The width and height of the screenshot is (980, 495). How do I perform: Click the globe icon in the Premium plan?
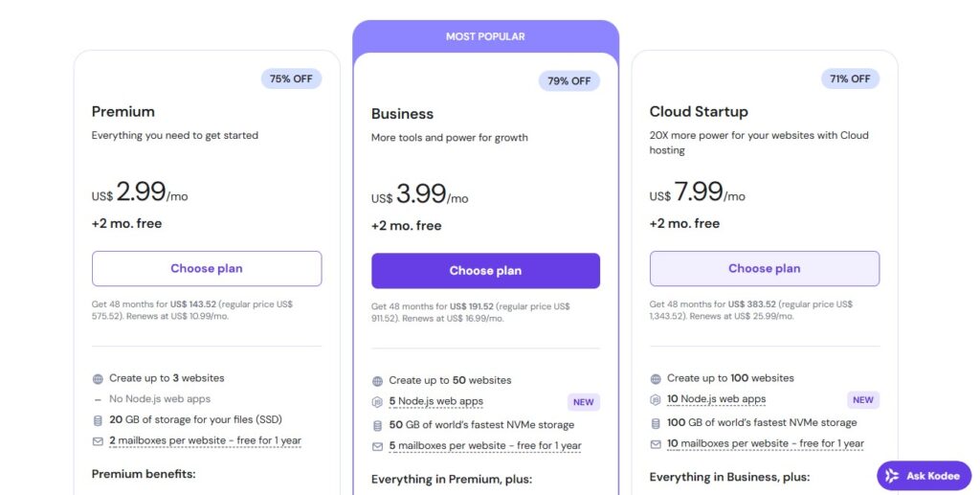point(98,378)
